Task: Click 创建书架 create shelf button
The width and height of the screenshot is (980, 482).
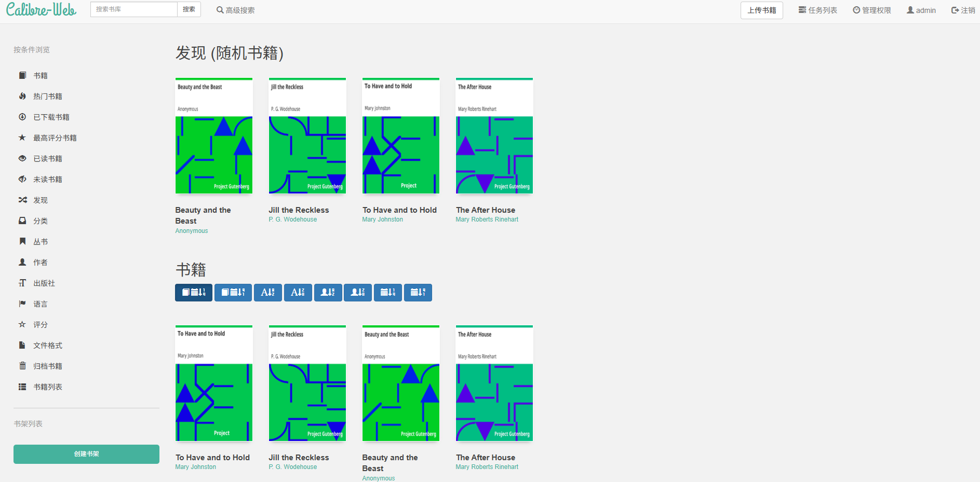Action: (86, 454)
